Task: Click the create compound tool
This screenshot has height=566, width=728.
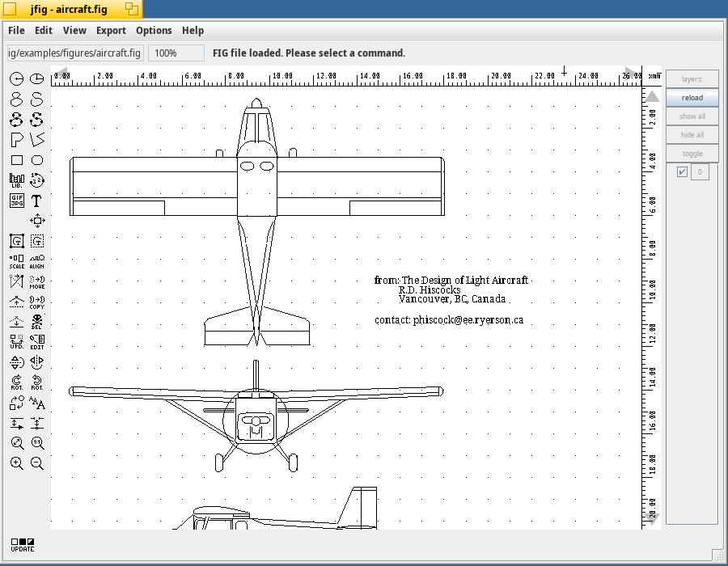Action: tap(17, 241)
